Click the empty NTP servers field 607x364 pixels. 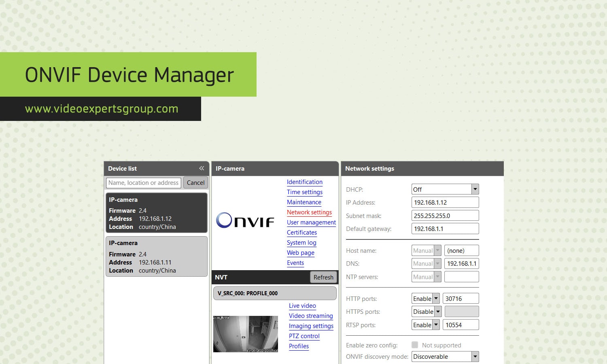462,277
